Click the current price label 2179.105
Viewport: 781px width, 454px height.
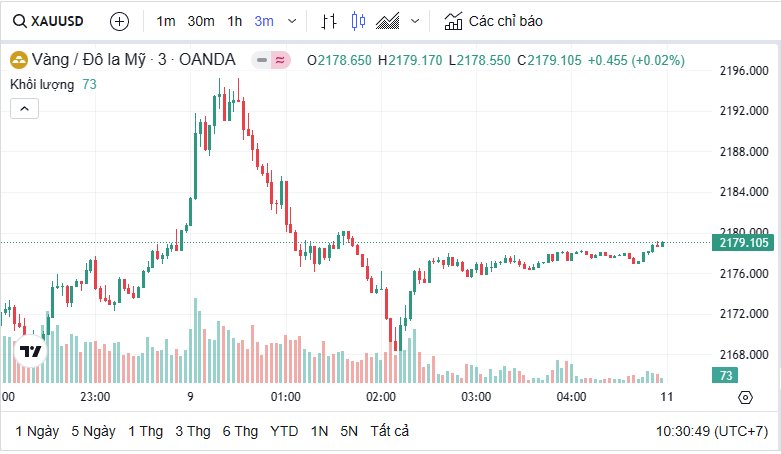tap(742, 243)
